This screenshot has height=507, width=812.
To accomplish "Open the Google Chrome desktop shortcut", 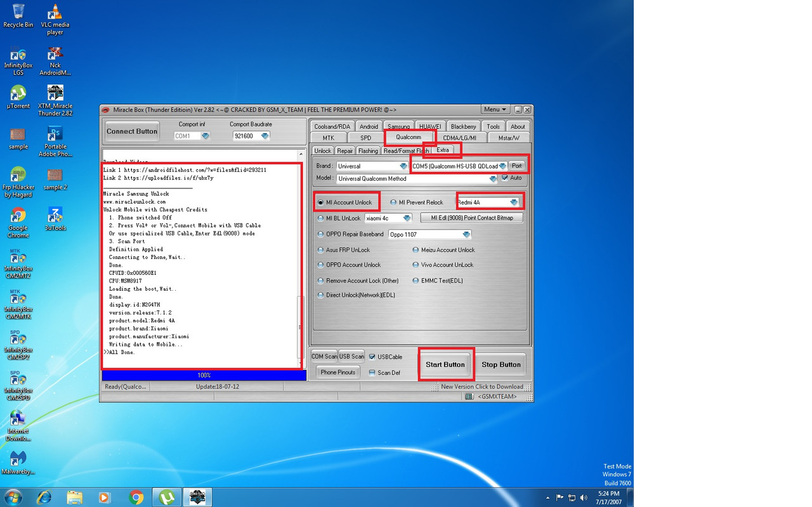I will (x=18, y=223).
